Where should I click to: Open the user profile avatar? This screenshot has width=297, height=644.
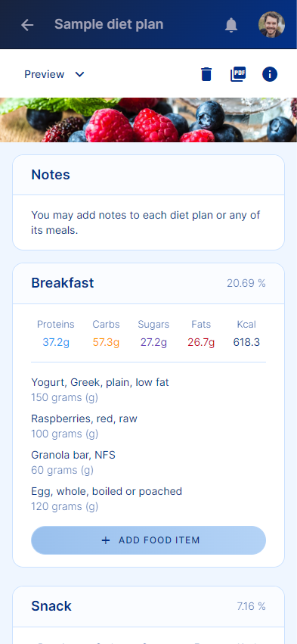click(x=271, y=25)
